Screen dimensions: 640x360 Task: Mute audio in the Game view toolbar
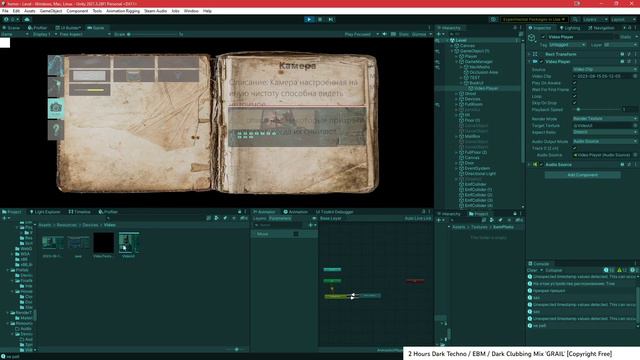384,34
